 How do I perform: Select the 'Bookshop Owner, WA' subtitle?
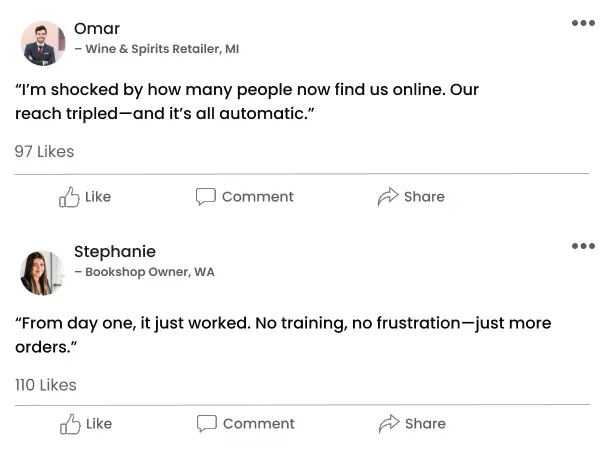[149, 272]
